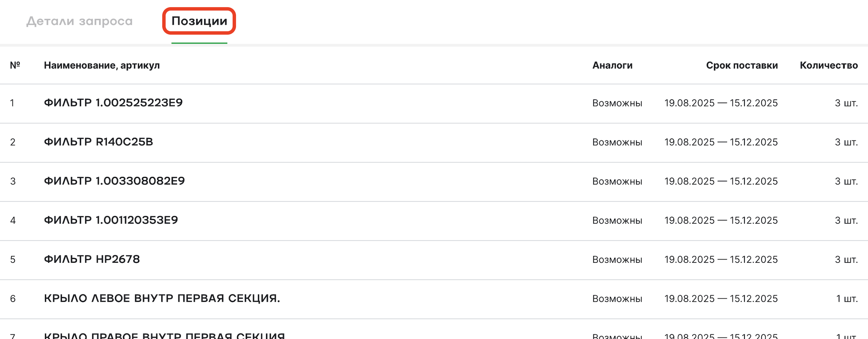Open item ФИЛЬТР 1.001120353E9

pos(111,220)
